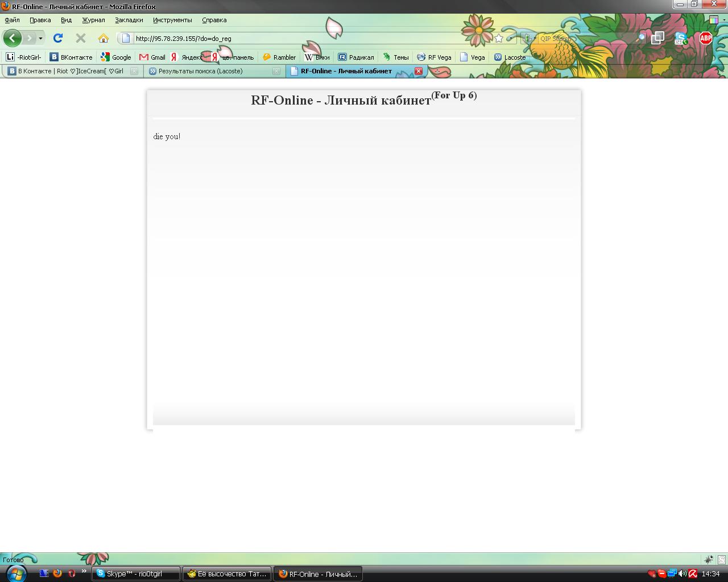Close the В Контакте tab
Image resolution: width=728 pixels, height=582 pixels.
click(x=134, y=71)
